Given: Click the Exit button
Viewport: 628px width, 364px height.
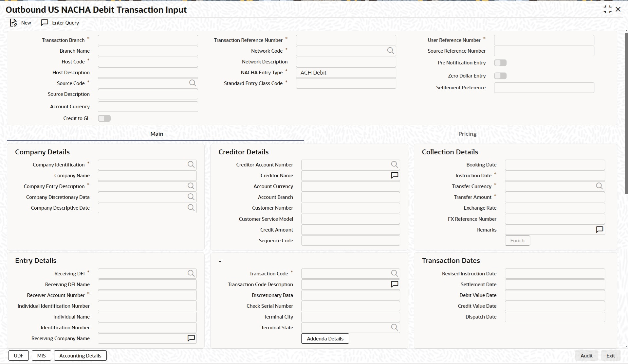Looking at the screenshot, I should pyautogui.click(x=610, y=355).
